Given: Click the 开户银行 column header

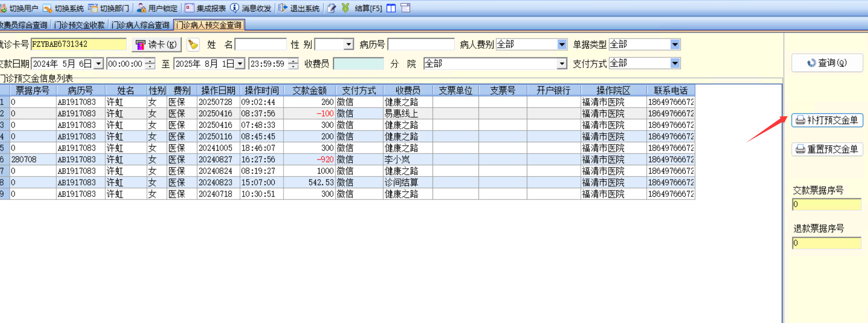Looking at the screenshot, I should [554, 90].
